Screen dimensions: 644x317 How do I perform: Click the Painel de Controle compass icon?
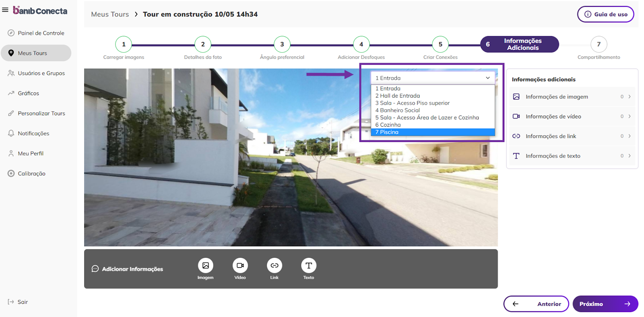tap(11, 33)
